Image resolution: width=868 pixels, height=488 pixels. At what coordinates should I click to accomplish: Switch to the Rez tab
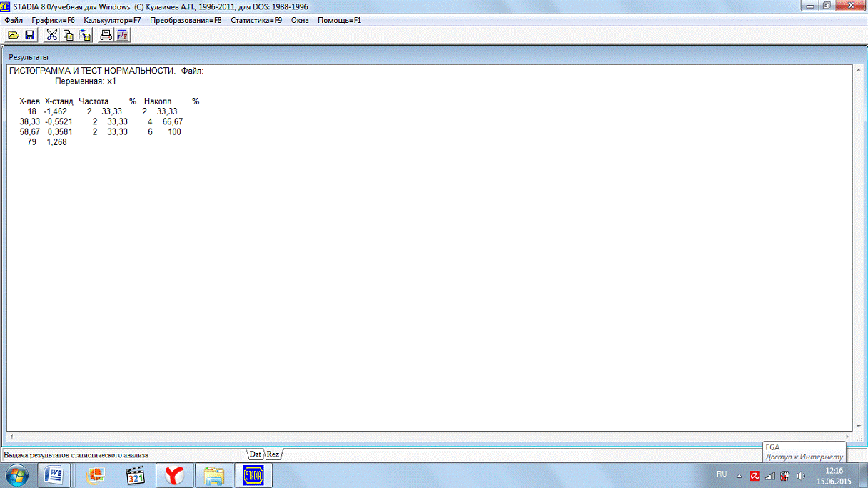(x=273, y=454)
